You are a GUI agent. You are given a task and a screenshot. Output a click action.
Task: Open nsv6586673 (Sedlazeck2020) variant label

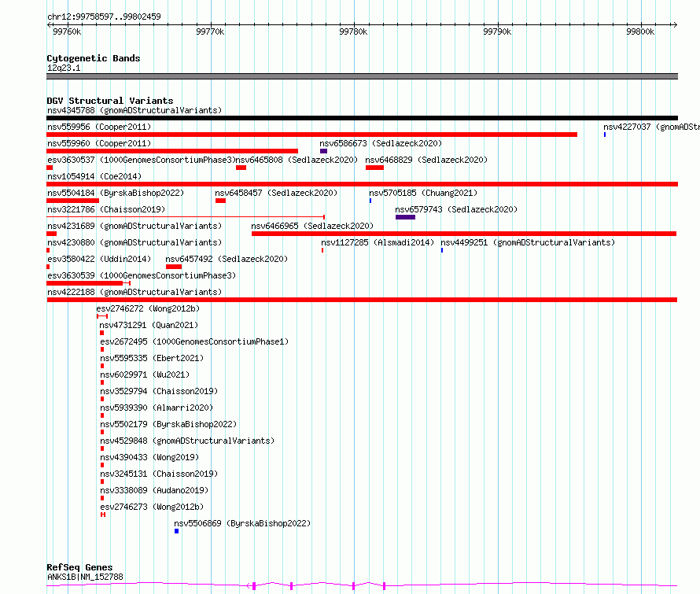[x=381, y=143]
